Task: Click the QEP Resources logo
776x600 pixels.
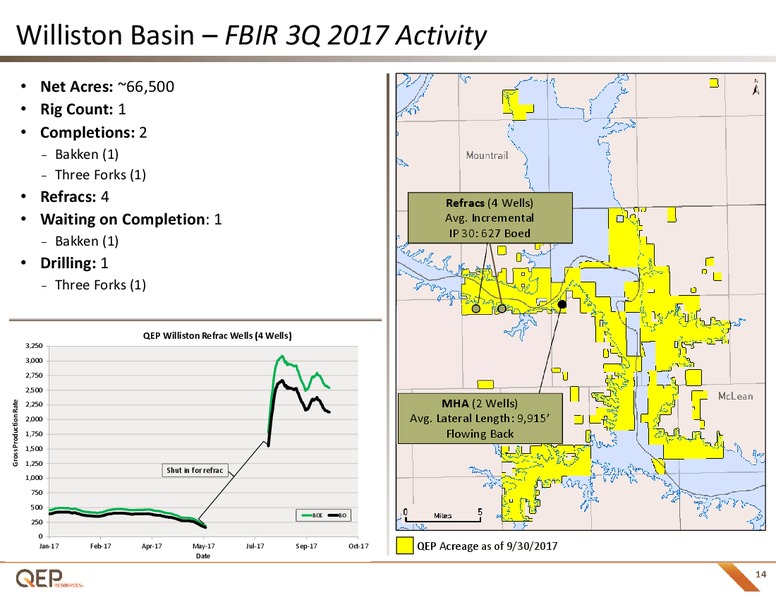Action: coord(49,578)
